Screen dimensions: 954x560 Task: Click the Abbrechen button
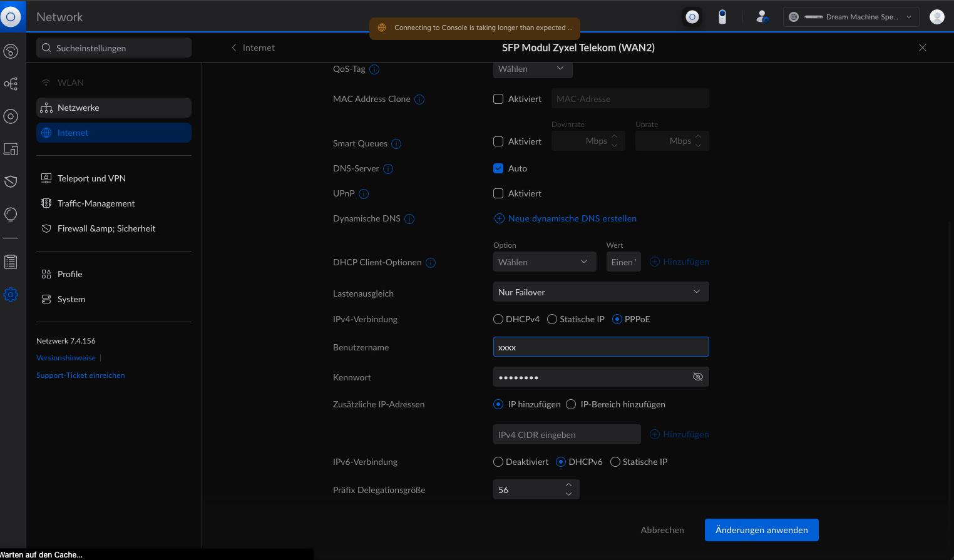662,530
